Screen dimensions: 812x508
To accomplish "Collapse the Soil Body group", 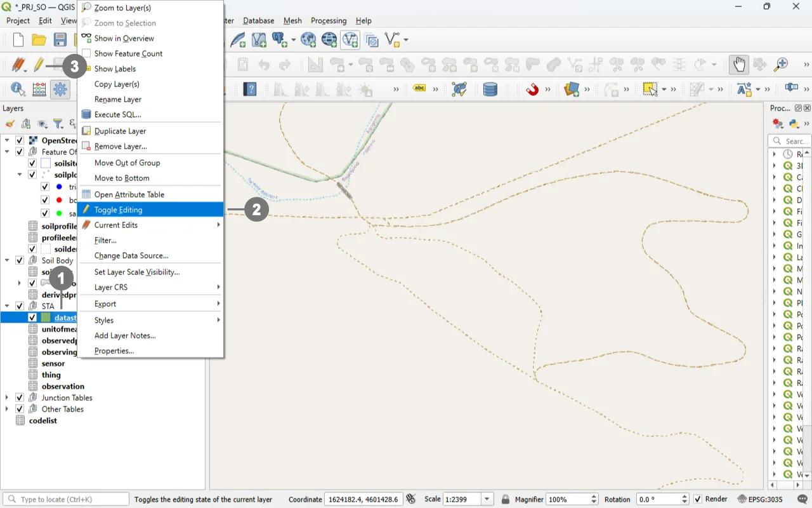I will (7, 260).
